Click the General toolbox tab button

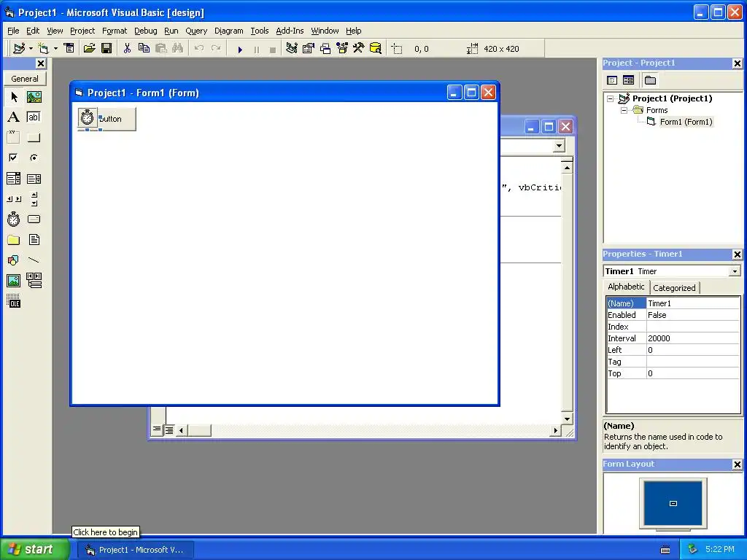(25, 79)
